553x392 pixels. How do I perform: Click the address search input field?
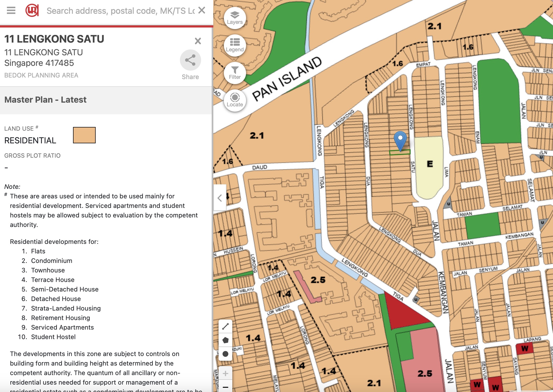120,11
